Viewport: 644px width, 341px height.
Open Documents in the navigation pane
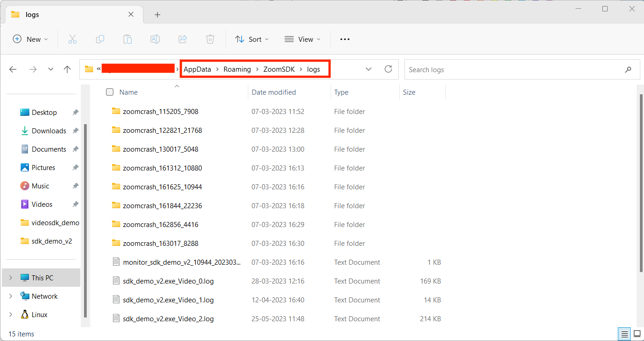pyautogui.click(x=49, y=149)
